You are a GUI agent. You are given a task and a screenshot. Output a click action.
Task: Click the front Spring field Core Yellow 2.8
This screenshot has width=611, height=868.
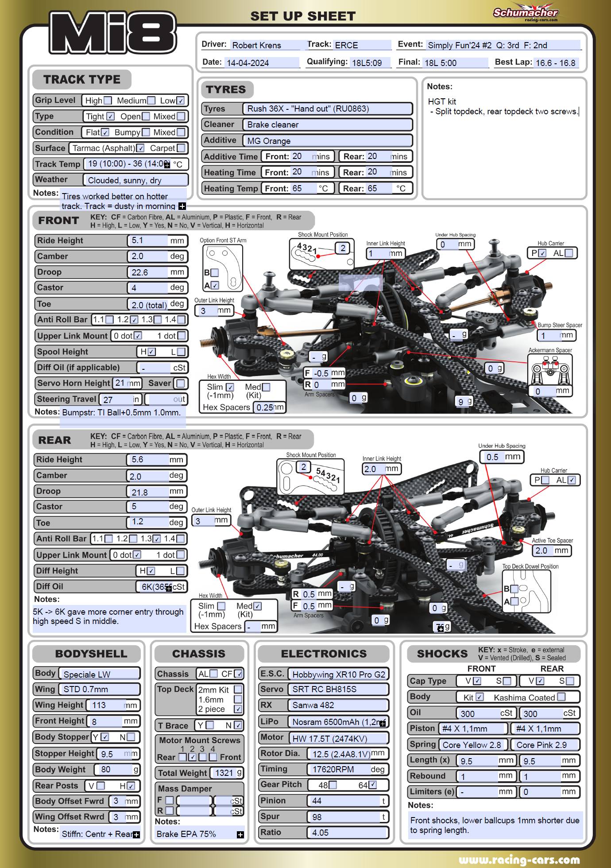473,745
